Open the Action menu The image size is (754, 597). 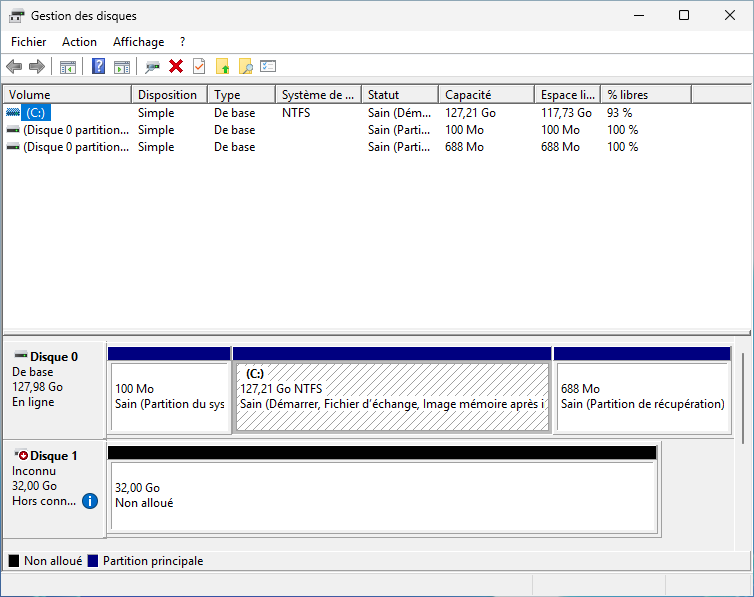(79, 42)
